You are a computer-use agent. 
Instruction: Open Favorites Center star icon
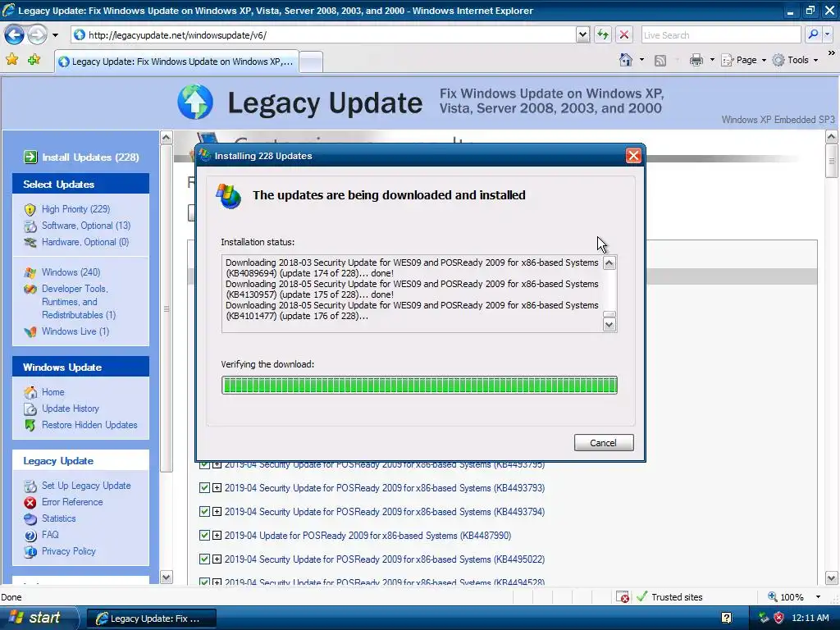11,60
